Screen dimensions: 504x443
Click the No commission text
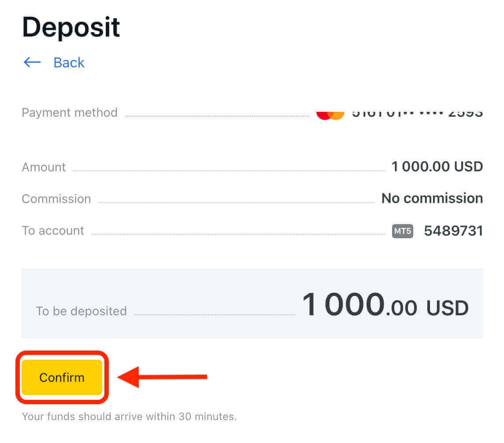pos(432,199)
